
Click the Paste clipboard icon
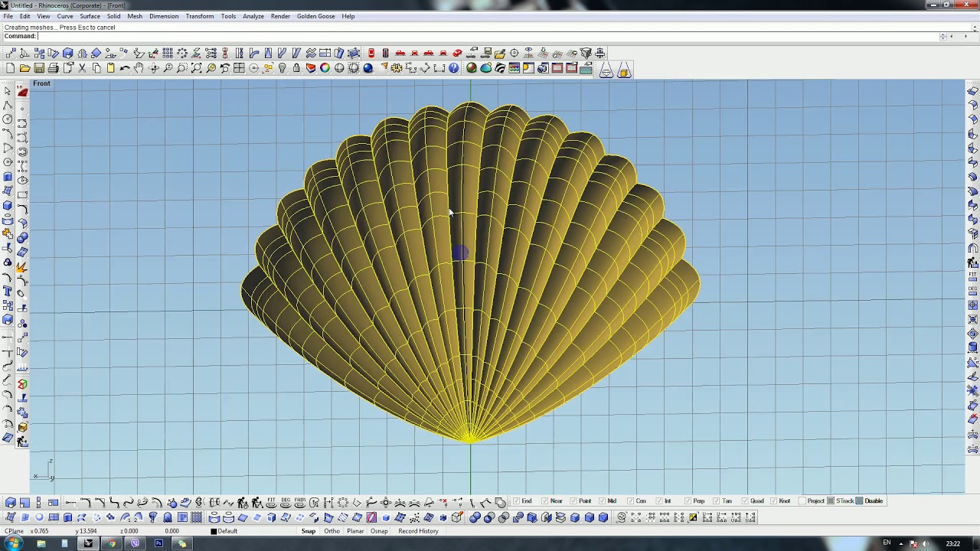point(111,69)
